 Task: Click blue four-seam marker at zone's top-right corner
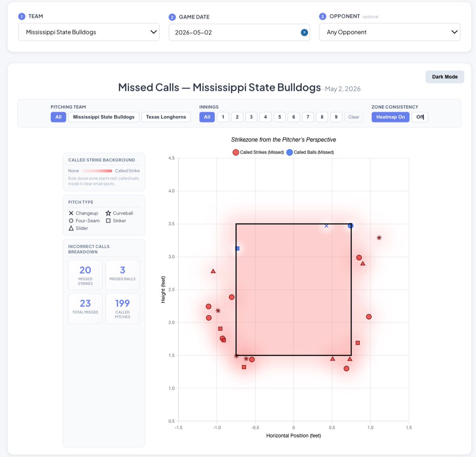pos(351,226)
